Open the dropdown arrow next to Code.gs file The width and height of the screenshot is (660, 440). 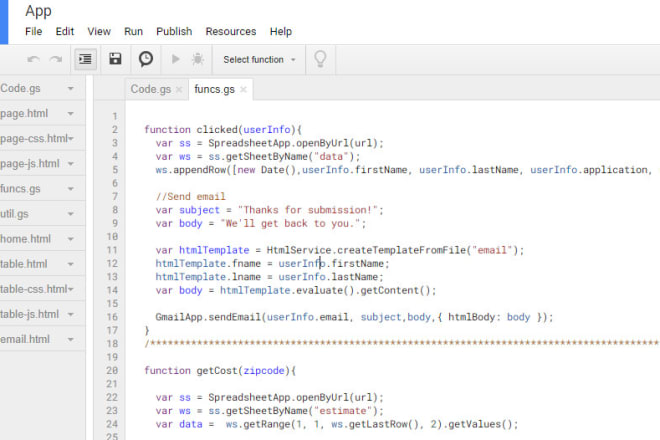click(x=71, y=88)
